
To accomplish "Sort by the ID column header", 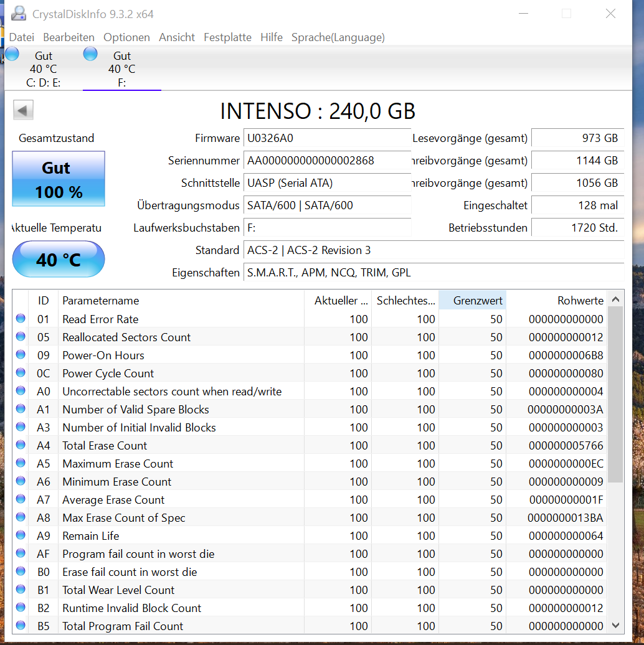I will coord(43,300).
